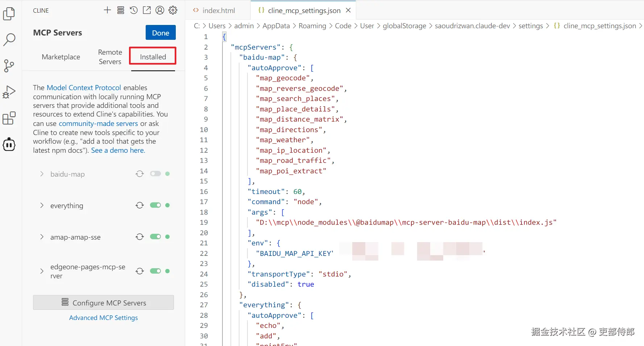Click the JSON braces icon in the breadcrumb

pos(557,26)
